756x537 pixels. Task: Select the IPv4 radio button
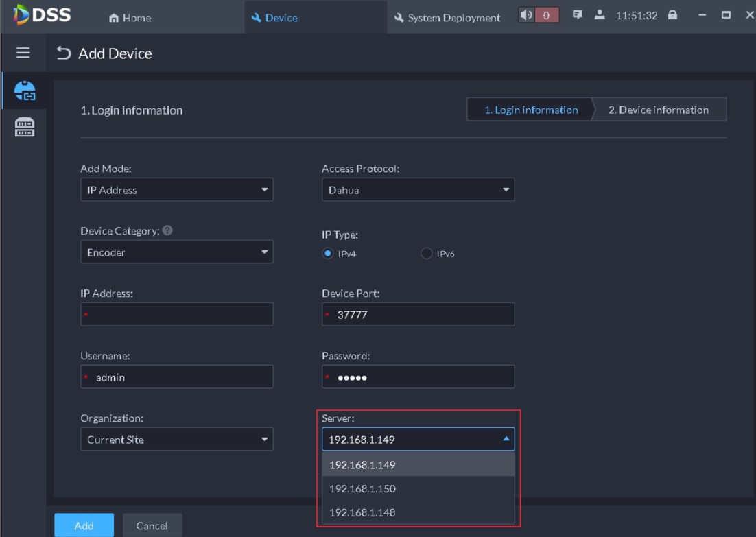coord(328,254)
